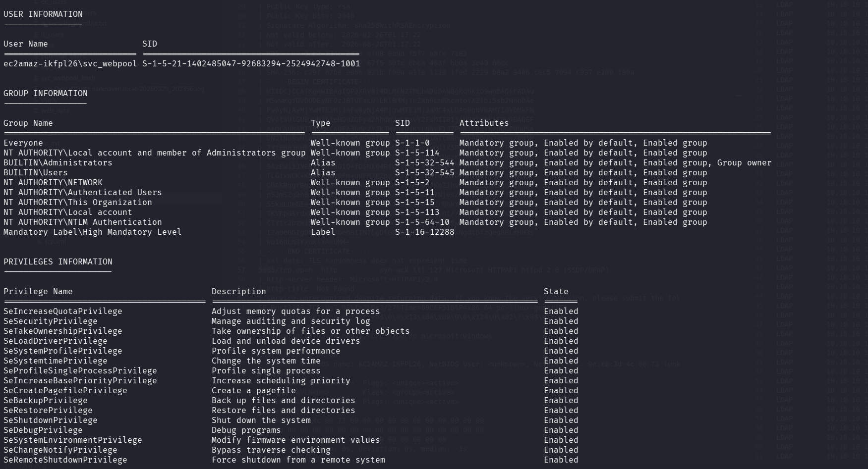The height and width of the screenshot is (469, 868).
Task: Click SeDebugPrivilege entry
Action: [x=43, y=430]
